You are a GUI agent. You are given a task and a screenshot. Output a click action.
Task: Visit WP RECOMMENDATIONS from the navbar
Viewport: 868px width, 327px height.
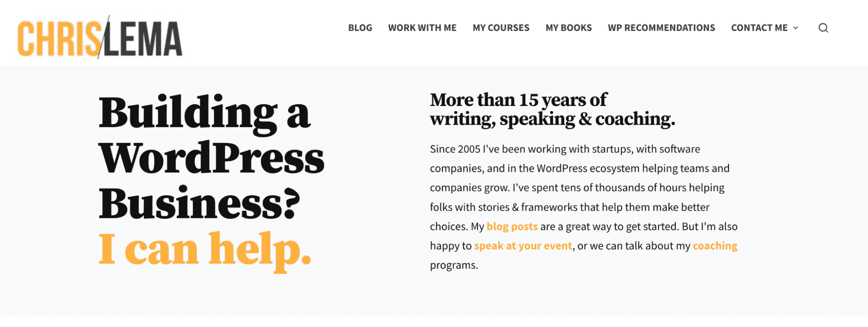point(661,28)
